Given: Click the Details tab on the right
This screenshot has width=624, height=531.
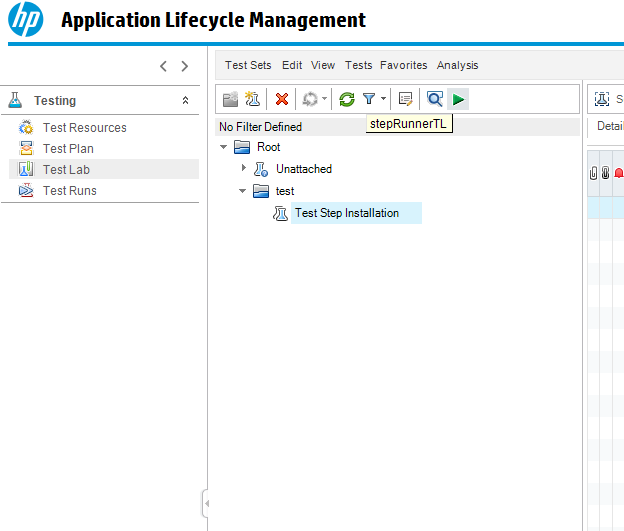Looking at the screenshot, I should tap(610, 126).
